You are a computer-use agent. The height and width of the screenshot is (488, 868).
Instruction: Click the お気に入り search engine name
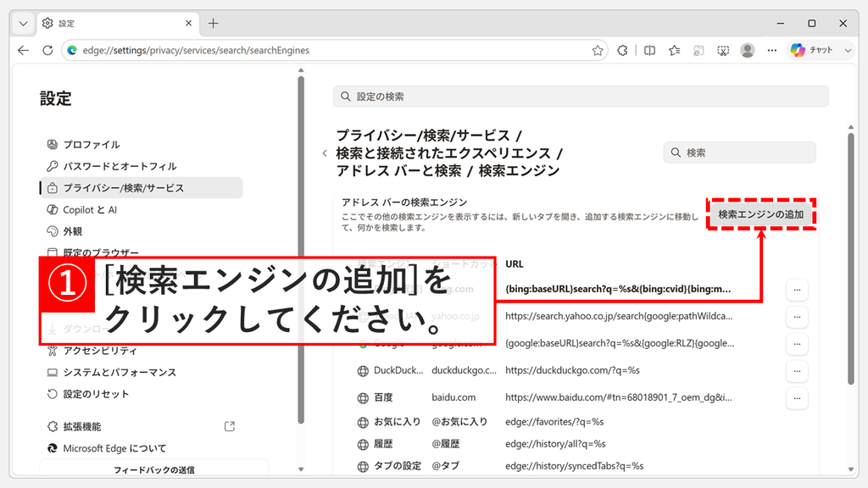pos(397,422)
